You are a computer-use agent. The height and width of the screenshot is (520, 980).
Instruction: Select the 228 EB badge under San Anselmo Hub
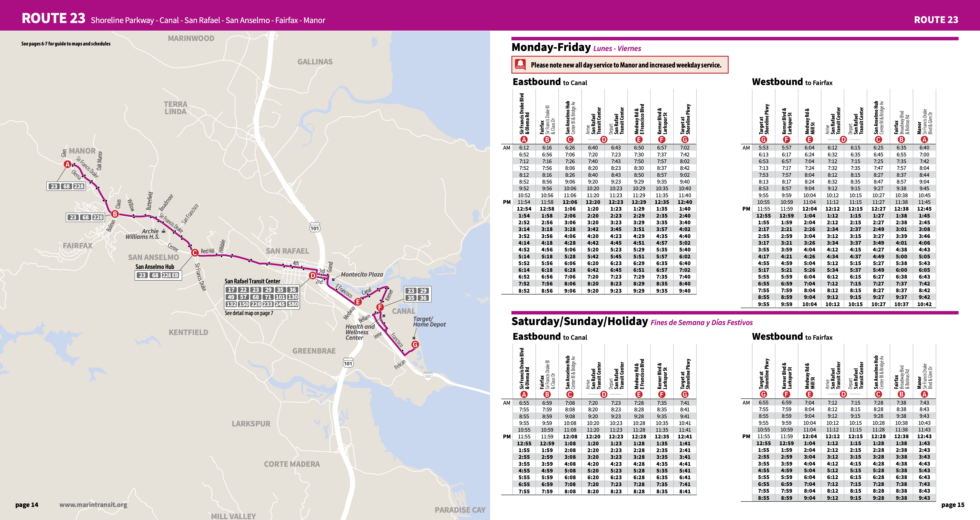pos(170,275)
